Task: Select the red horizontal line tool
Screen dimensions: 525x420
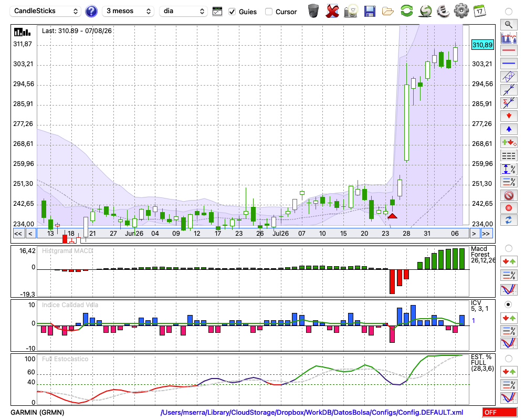Action: point(509,50)
